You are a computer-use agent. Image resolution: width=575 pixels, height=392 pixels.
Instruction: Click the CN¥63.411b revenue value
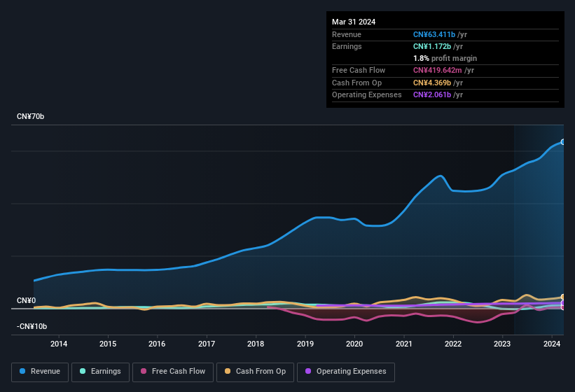click(434, 34)
